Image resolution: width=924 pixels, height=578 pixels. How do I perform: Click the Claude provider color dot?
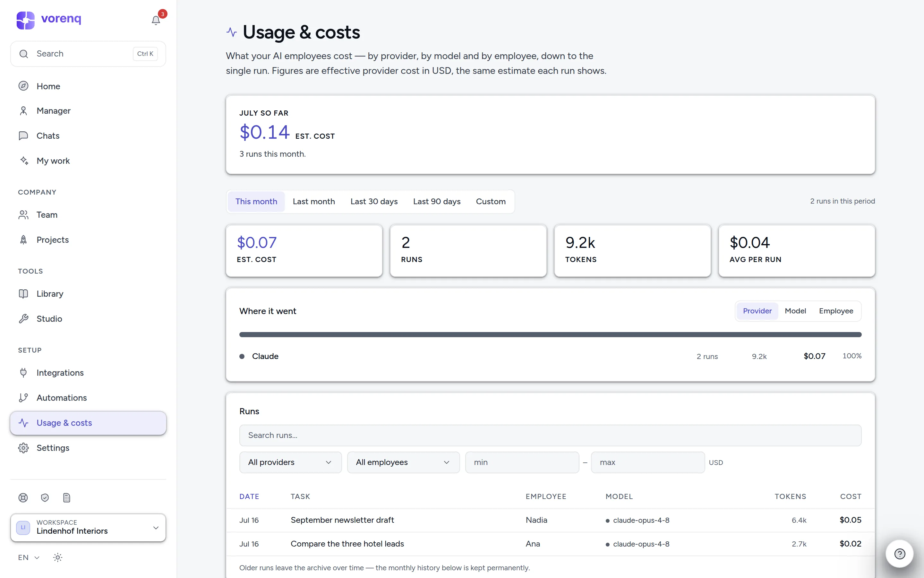[242, 356]
